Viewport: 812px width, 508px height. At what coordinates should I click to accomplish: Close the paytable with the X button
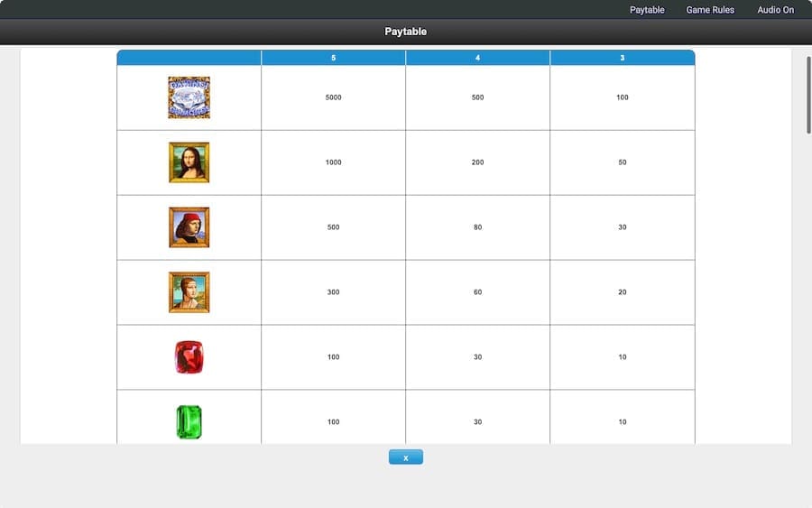click(406, 457)
